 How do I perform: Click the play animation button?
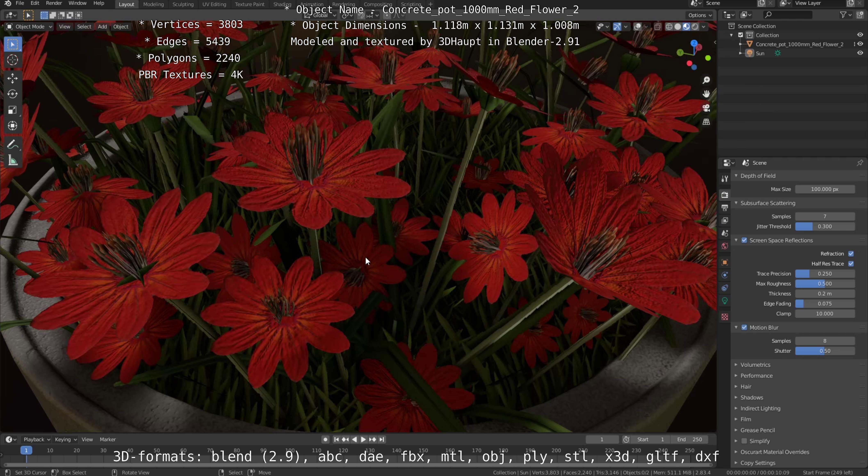click(x=363, y=440)
